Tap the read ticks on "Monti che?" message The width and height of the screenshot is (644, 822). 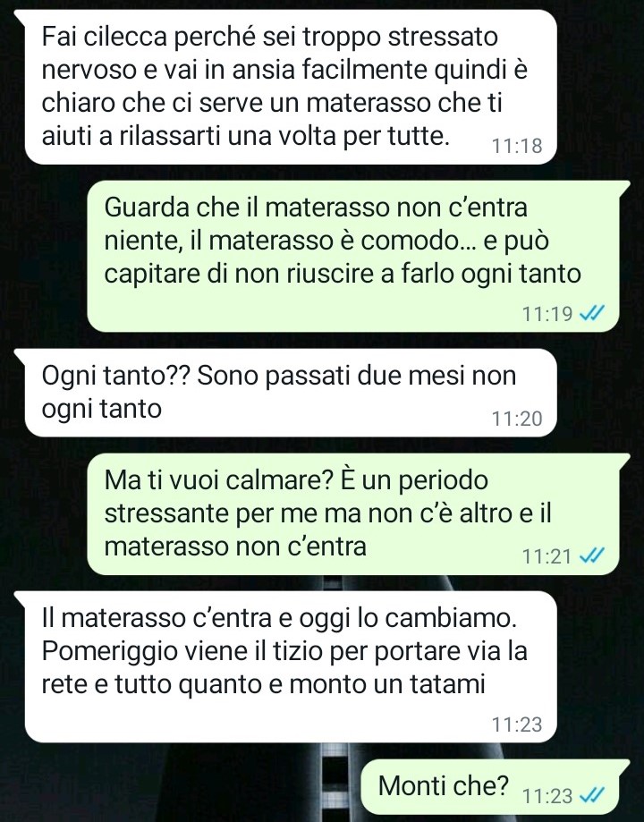tap(591, 795)
